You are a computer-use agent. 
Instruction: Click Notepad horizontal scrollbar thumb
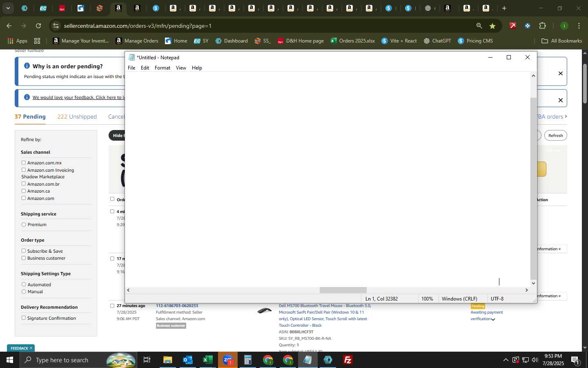[343, 290]
